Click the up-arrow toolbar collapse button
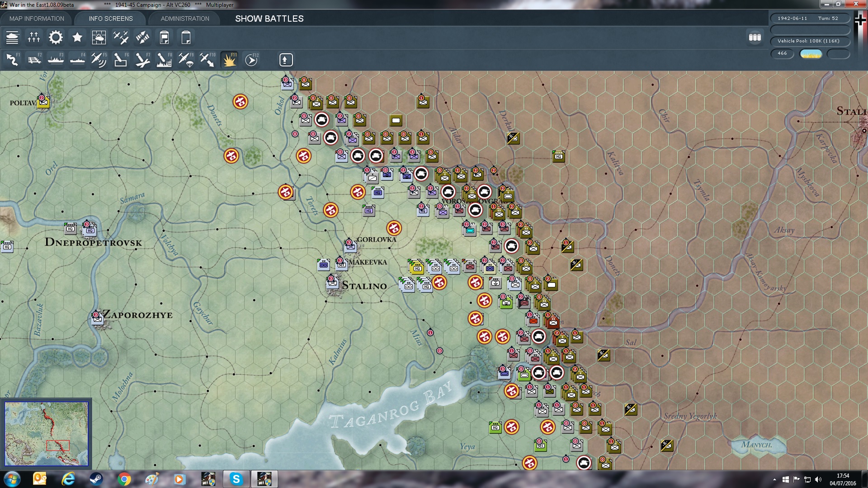Image resolution: width=868 pixels, height=488 pixels. pyautogui.click(x=286, y=60)
